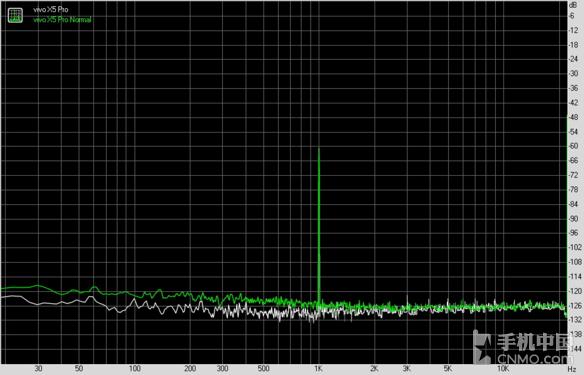Click the 1K label on the frequency axis
The height and width of the screenshot is (375, 584).
coord(318,369)
